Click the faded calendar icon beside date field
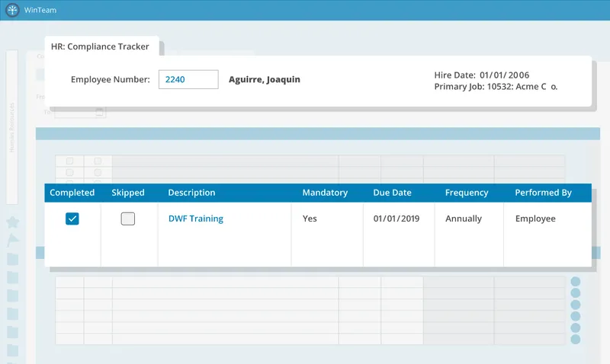 pos(99,112)
